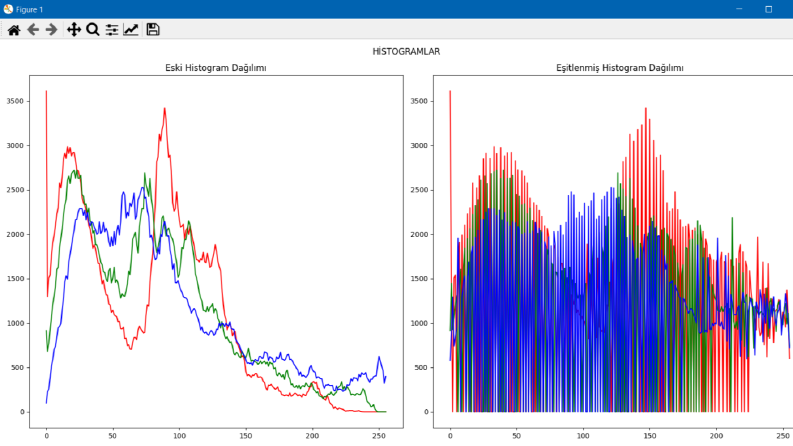
Task: Open the Edit axis curves icon
Action: point(131,30)
